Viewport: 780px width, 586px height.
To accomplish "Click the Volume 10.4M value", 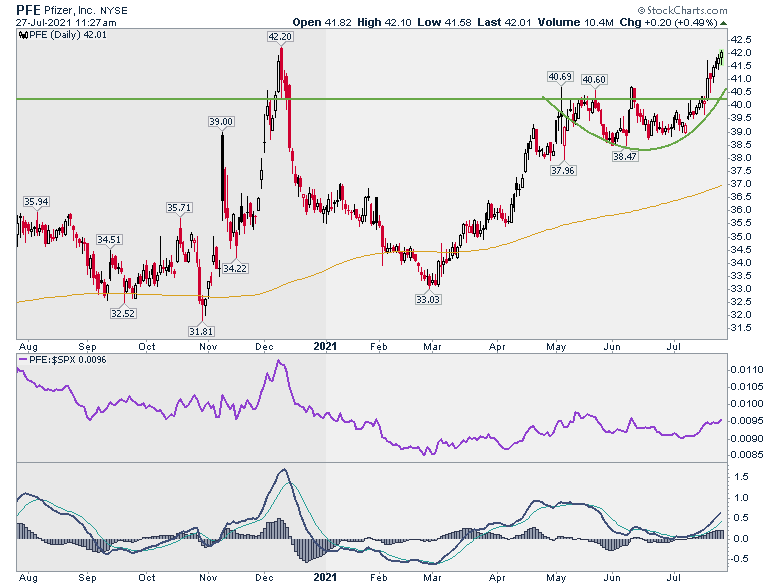I will 575,22.
